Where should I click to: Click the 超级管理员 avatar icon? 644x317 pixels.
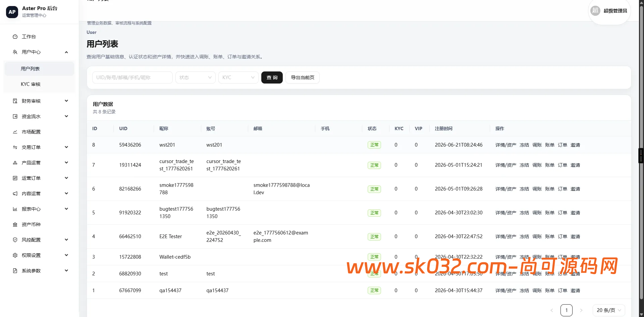pyautogui.click(x=595, y=10)
